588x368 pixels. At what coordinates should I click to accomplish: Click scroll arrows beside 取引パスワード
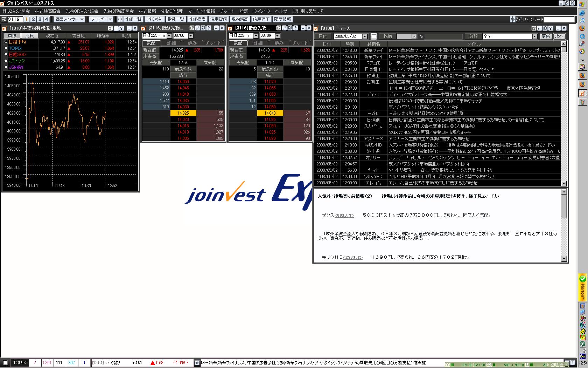(513, 19)
